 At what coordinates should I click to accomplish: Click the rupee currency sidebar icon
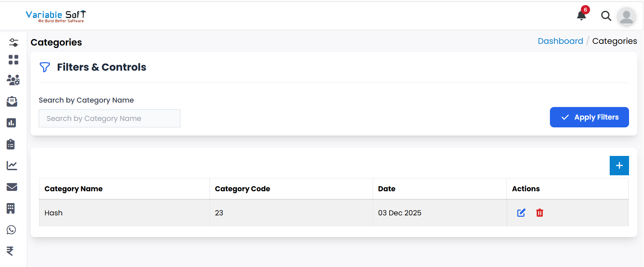(x=10, y=251)
